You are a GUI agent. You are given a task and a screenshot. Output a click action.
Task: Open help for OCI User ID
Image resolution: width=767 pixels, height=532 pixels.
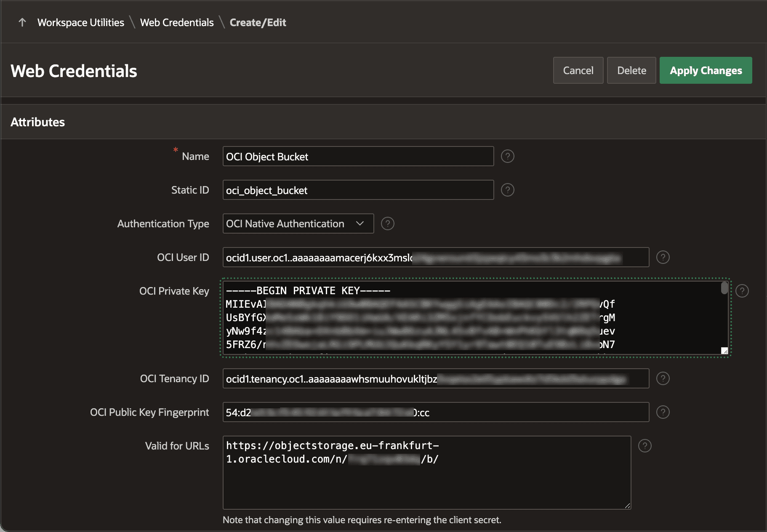(x=663, y=257)
